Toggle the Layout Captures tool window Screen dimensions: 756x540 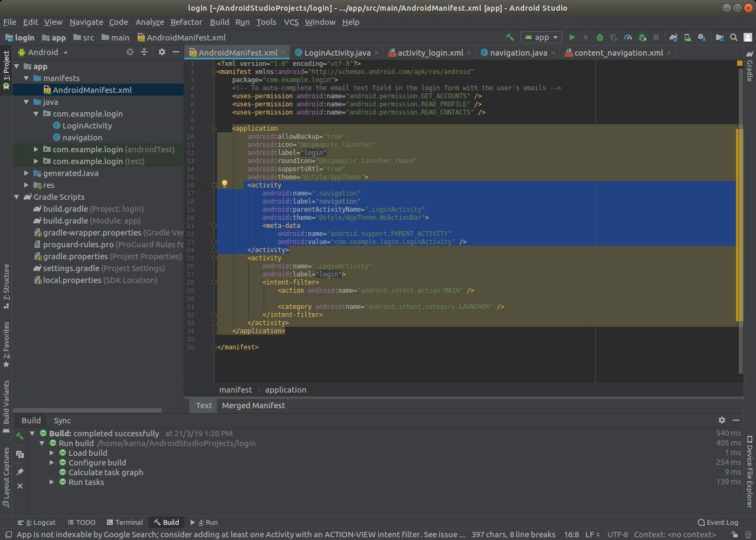(6, 477)
